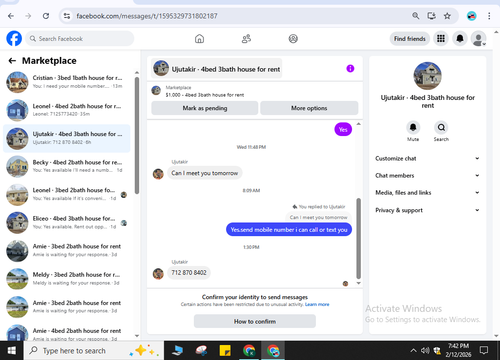The width and height of the screenshot is (500, 360).
Task: Click the Yes.send mobile number message bubble
Action: (x=289, y=230)
